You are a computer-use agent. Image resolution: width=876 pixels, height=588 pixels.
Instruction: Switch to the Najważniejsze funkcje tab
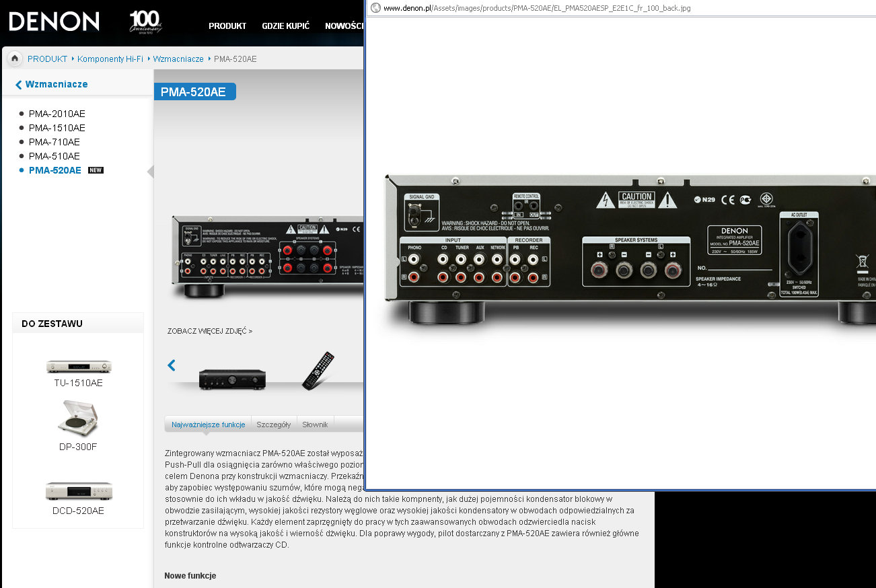(x=208, y=425)
